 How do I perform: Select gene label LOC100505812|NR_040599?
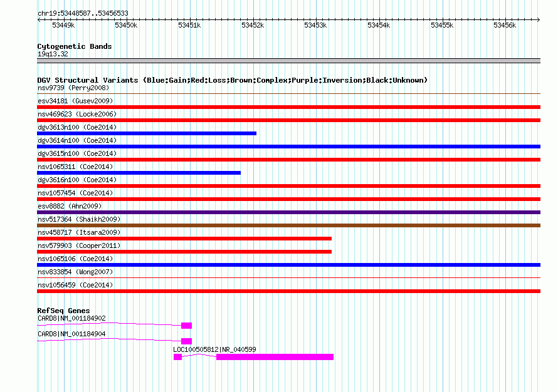214,349
